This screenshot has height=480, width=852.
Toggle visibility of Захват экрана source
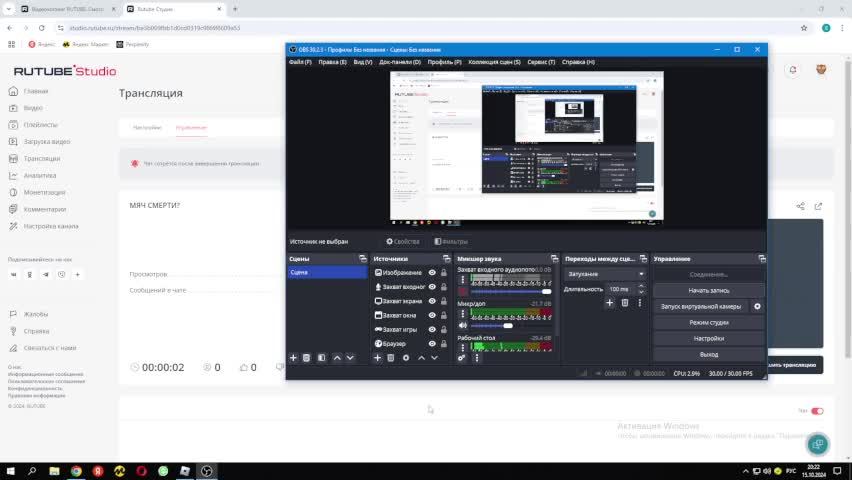pos(432,301)
